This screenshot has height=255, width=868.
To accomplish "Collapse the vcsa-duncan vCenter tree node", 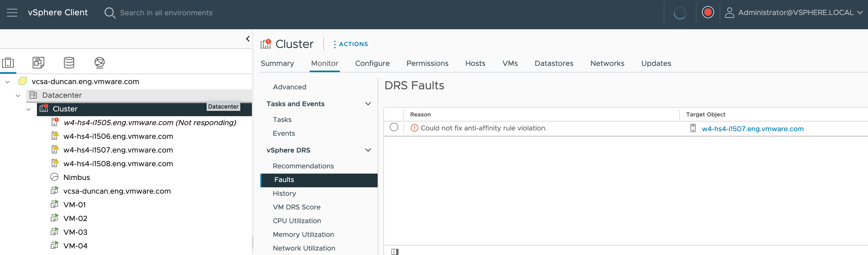I will (x=7, y=82).
